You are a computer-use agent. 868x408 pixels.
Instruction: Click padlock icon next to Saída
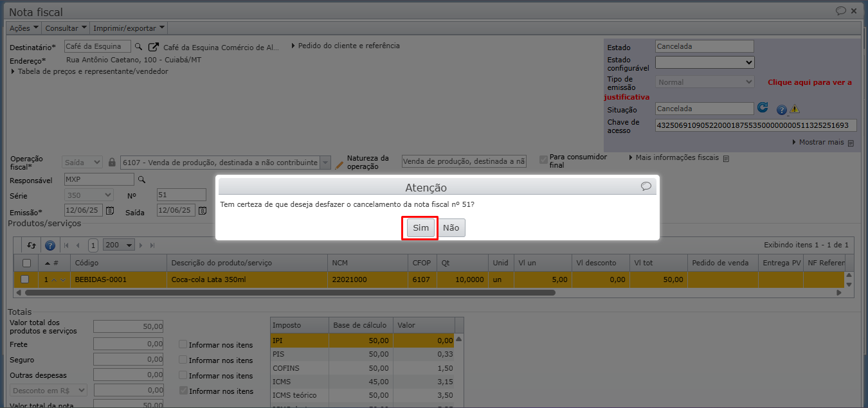point(112,163)
